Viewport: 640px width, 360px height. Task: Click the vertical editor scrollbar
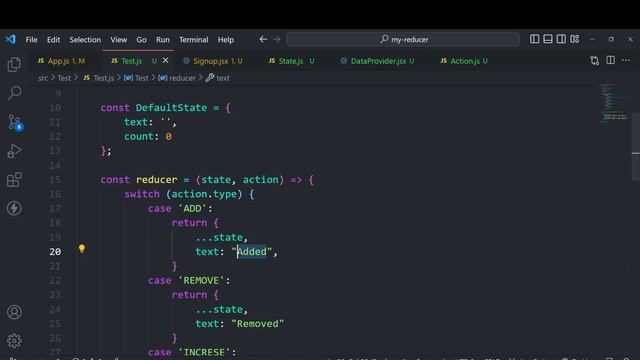tap(636, 146)
